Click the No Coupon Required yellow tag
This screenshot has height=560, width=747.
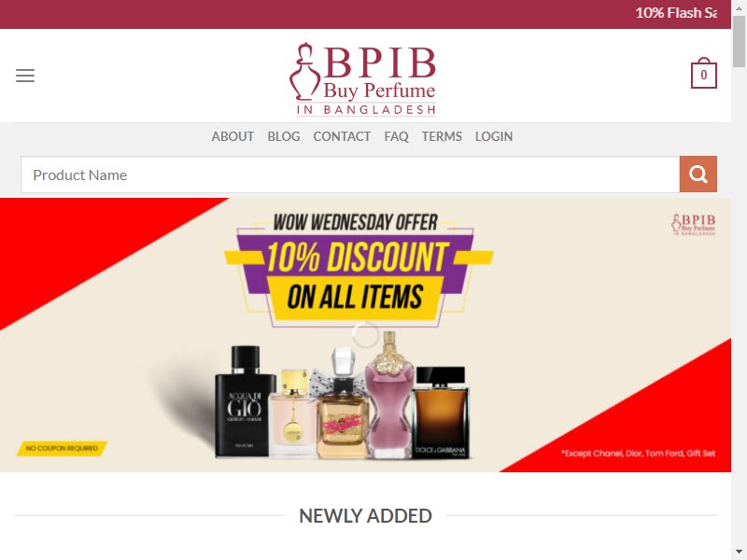pos(62,448)
